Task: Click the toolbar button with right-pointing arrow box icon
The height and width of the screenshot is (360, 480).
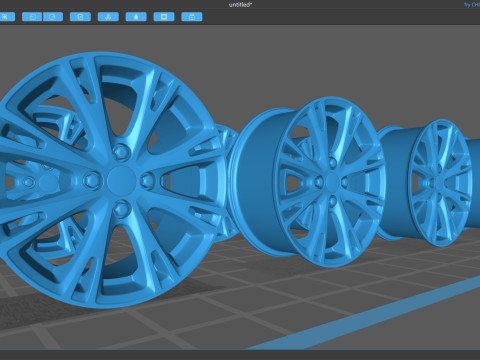Action: 53,17
